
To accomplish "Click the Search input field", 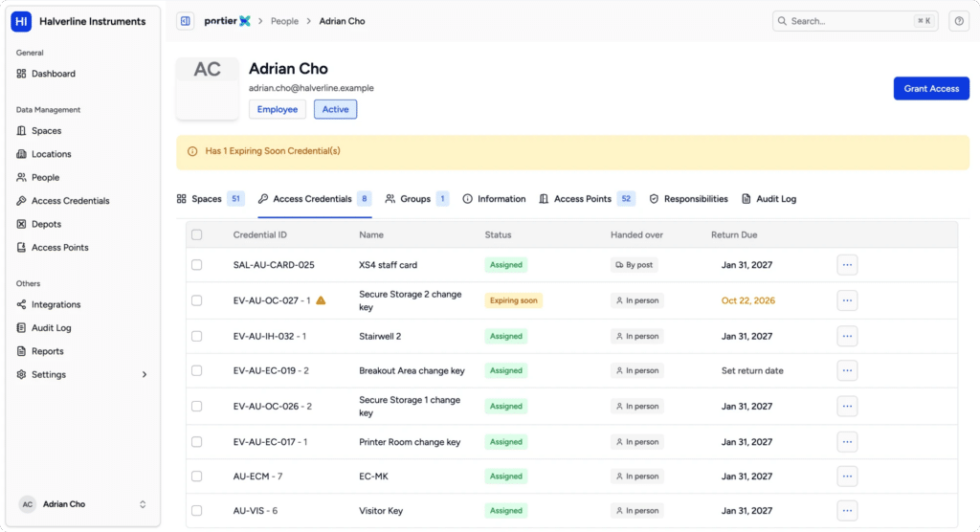I will coord(855,21).
